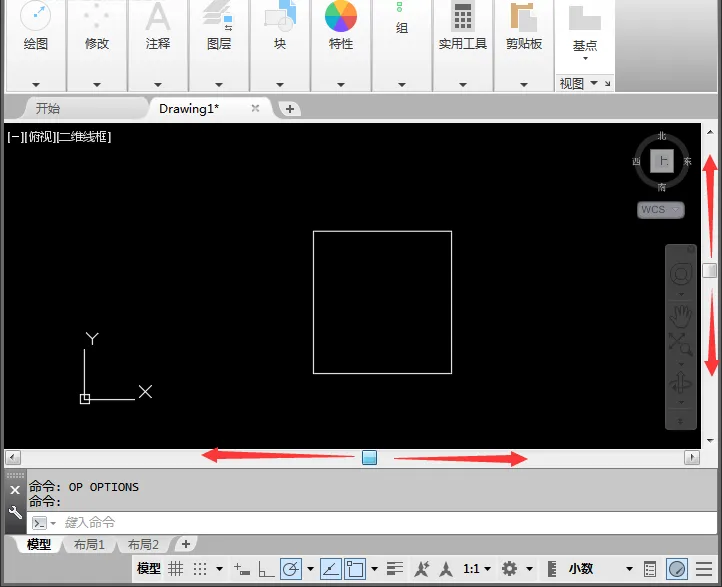Click the new drawing plus tab button

coord(290,109)
